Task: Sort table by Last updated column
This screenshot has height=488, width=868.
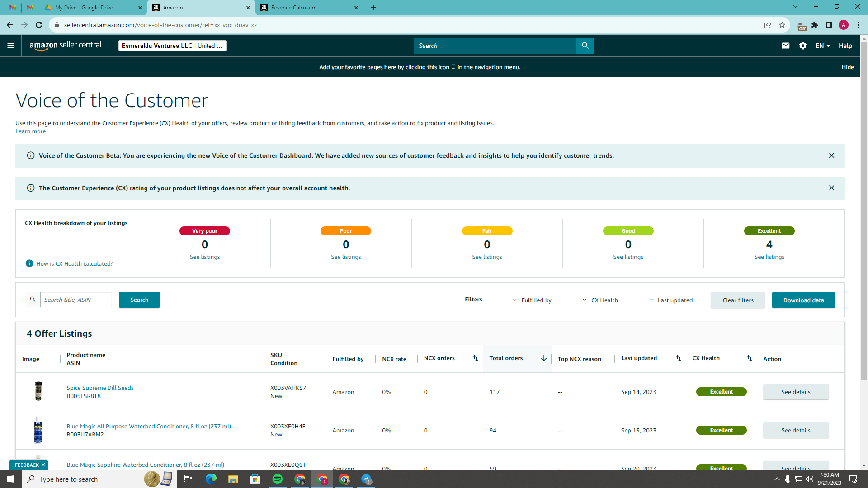Action: (x=678, y=358)
